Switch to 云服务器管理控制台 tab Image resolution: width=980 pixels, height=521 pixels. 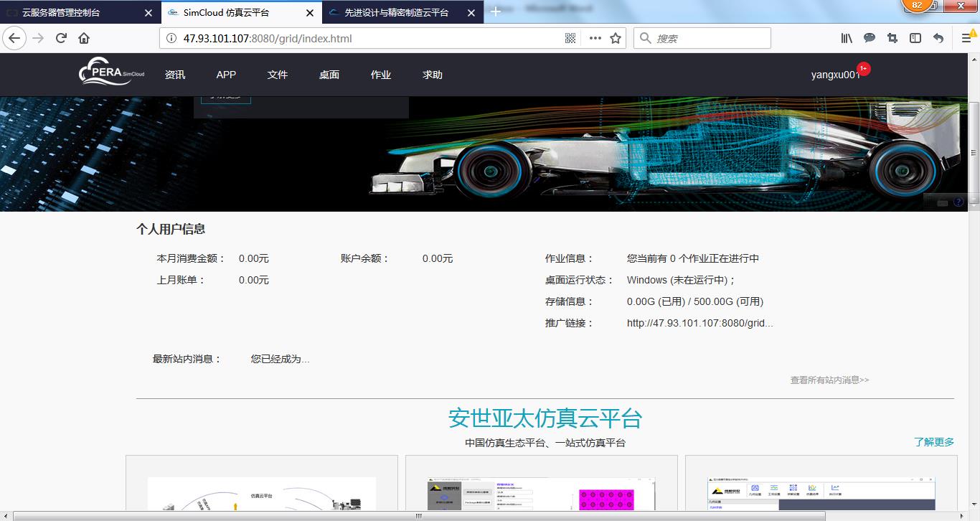80,12
